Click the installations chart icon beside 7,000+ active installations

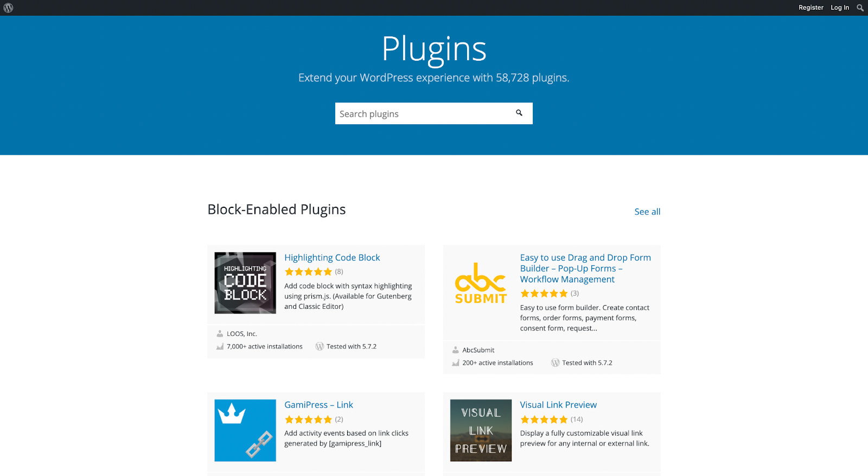click(x=220, y=346)
